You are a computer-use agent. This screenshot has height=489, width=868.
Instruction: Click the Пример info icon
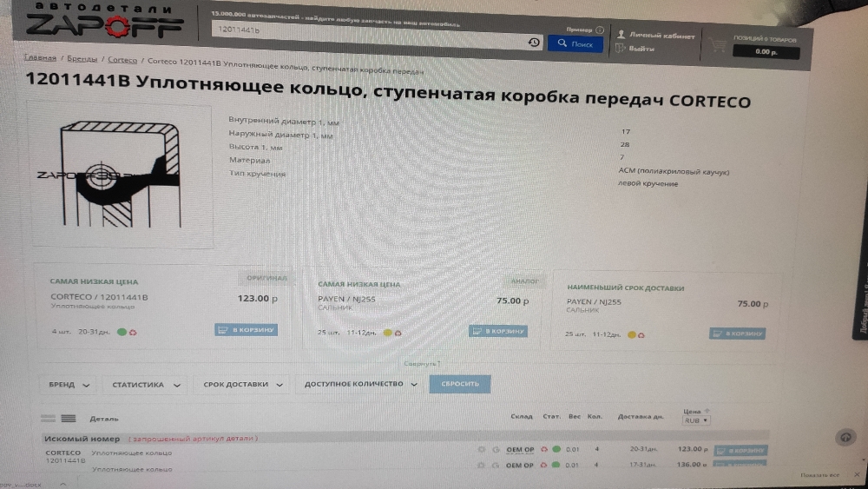600,30
